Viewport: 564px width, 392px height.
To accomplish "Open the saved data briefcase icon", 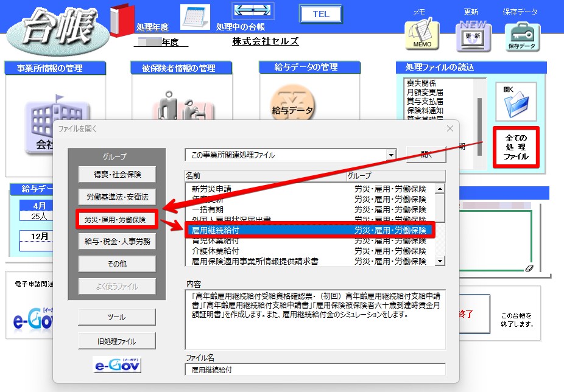I will (x=522, y=37).
